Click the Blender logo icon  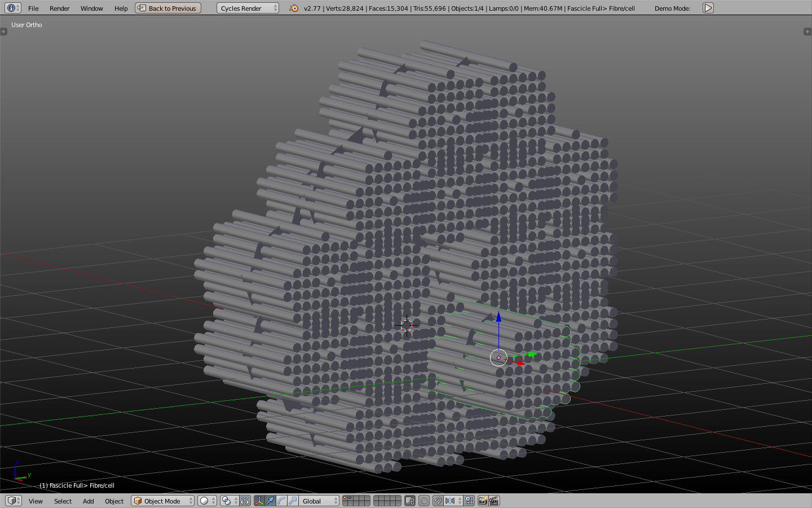294,8
